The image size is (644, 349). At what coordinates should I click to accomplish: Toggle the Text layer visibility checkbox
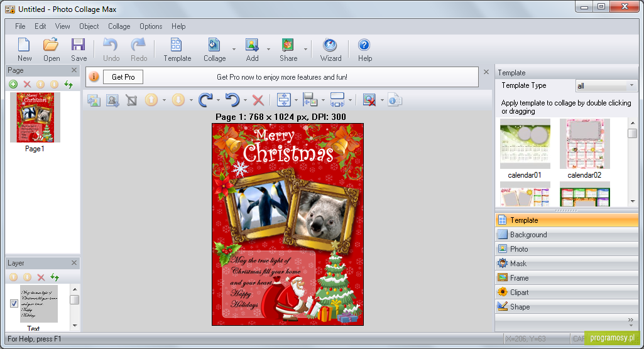[x=14, y=303]
